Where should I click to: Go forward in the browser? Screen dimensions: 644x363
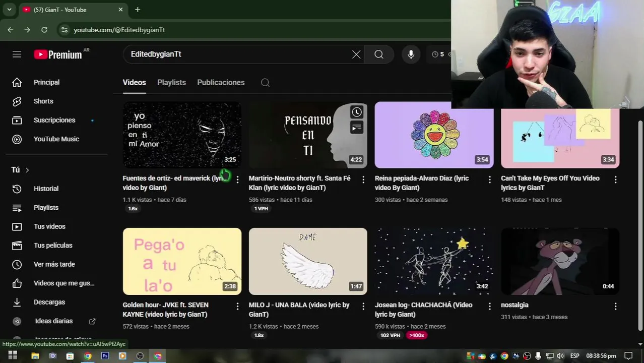click(27, 30)
